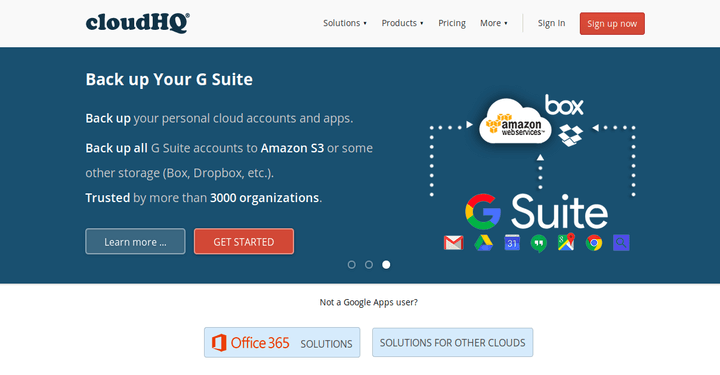Click the purple search icon
This screenshot has height=375, width=720.
[x=621, y=242]
